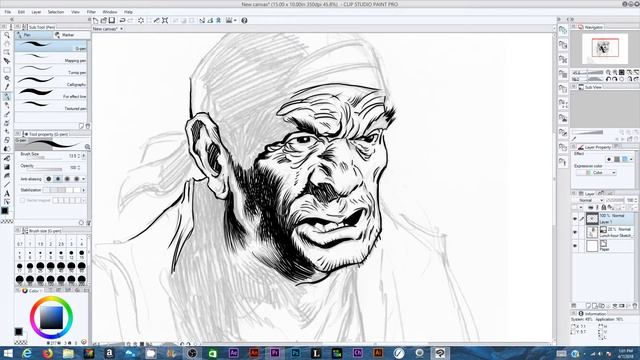Select brush size preset 0.7
640x360 pixels.
click(20, 241)
